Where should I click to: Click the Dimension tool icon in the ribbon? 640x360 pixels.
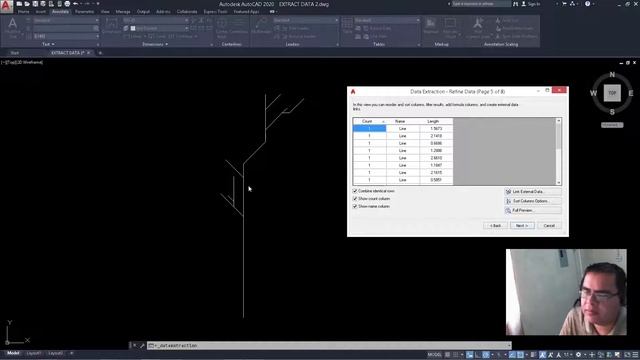pyautogui.click(x=111, y=24)
